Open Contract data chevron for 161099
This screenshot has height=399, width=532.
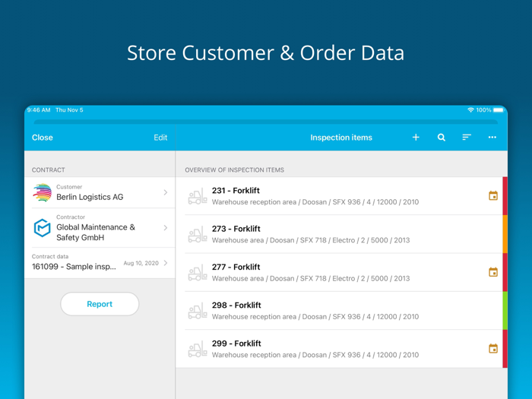click(166, 263)
